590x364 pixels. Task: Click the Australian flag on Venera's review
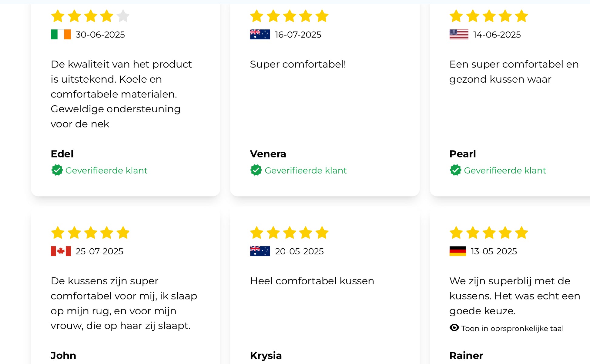click(x=260, y=35)
